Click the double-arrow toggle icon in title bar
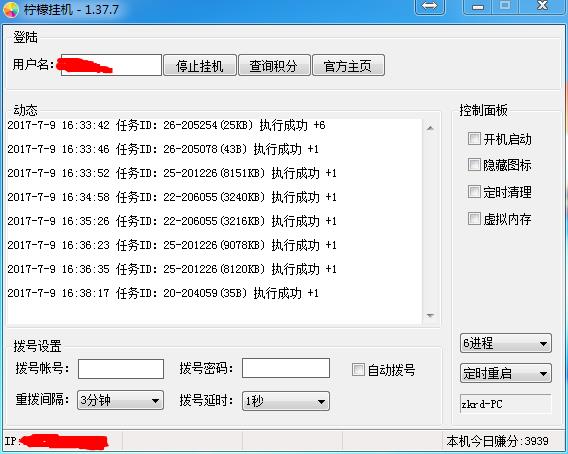Image resolution: width=568 pixels, height=454 pixels. [430, 6]
